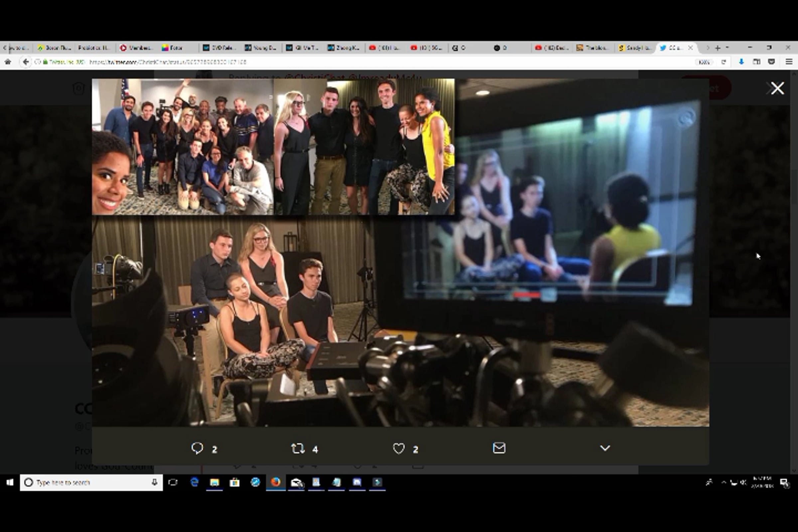This screenshot has height=532, width=798.
Task: Open a new tab with the plus button
Action: click(x=718, y=48)
